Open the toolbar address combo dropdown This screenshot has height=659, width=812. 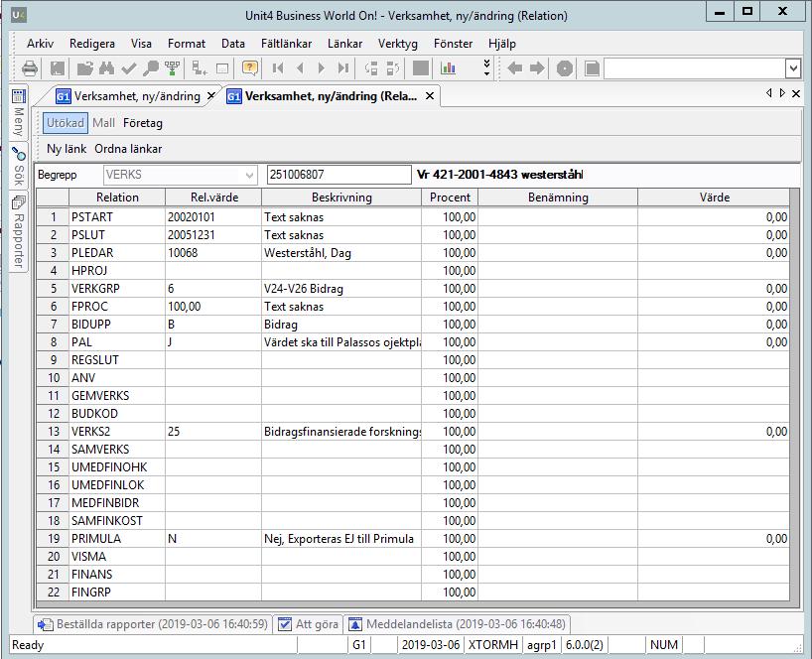coord(793,68)
